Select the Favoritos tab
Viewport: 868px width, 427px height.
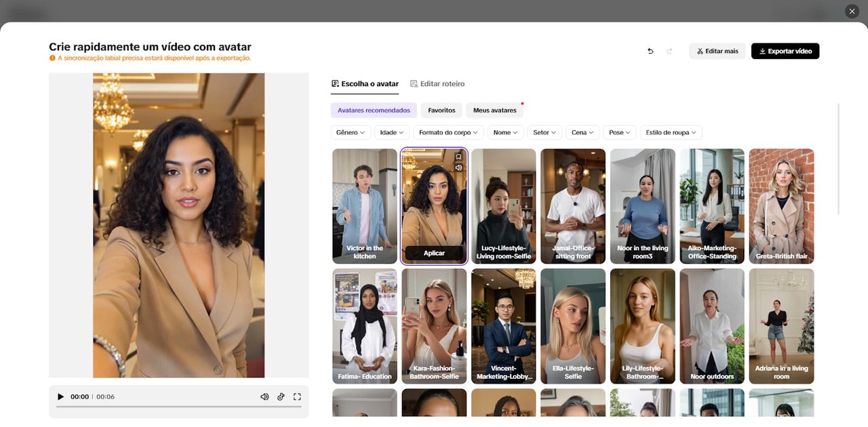441,110
